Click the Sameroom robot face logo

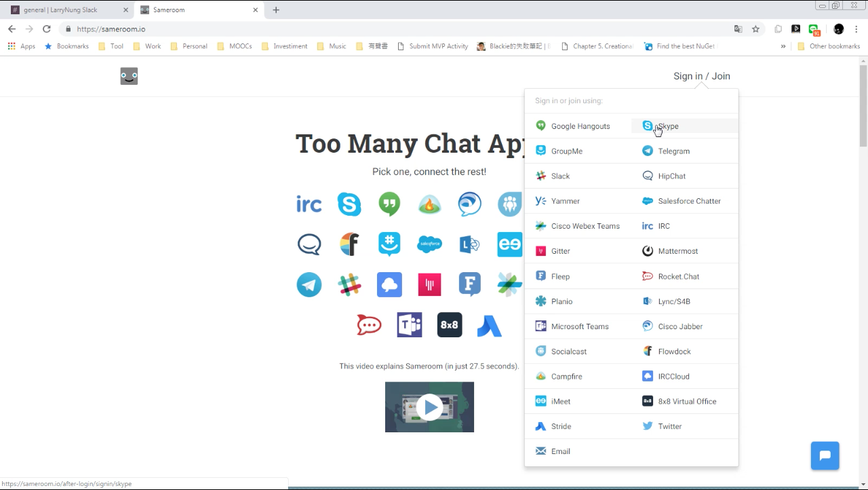[x=129, y=76]
